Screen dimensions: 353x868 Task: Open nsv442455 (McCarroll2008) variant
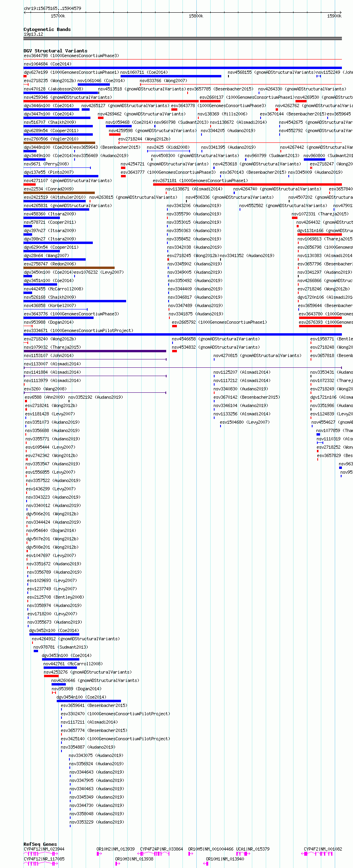click(x=54, y=289)
